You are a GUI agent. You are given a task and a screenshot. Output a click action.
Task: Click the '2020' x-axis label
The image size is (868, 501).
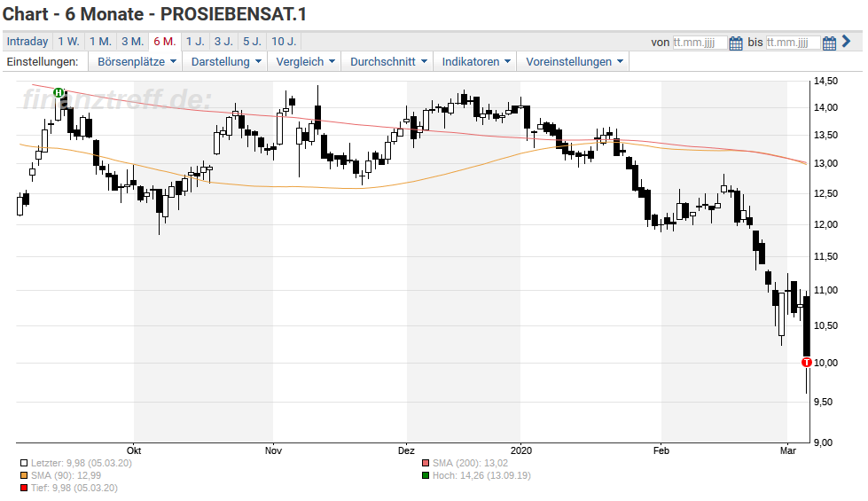(x=521, y=450)
